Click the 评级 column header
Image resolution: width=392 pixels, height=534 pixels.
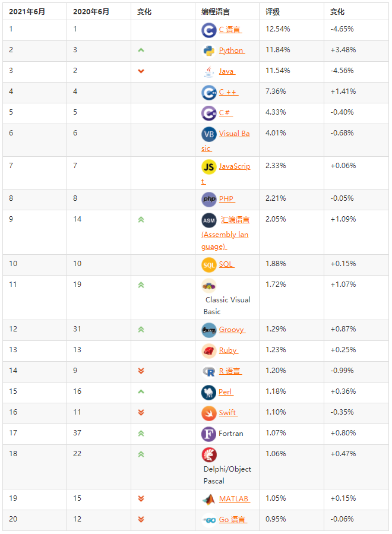click(x=273, y=11)
